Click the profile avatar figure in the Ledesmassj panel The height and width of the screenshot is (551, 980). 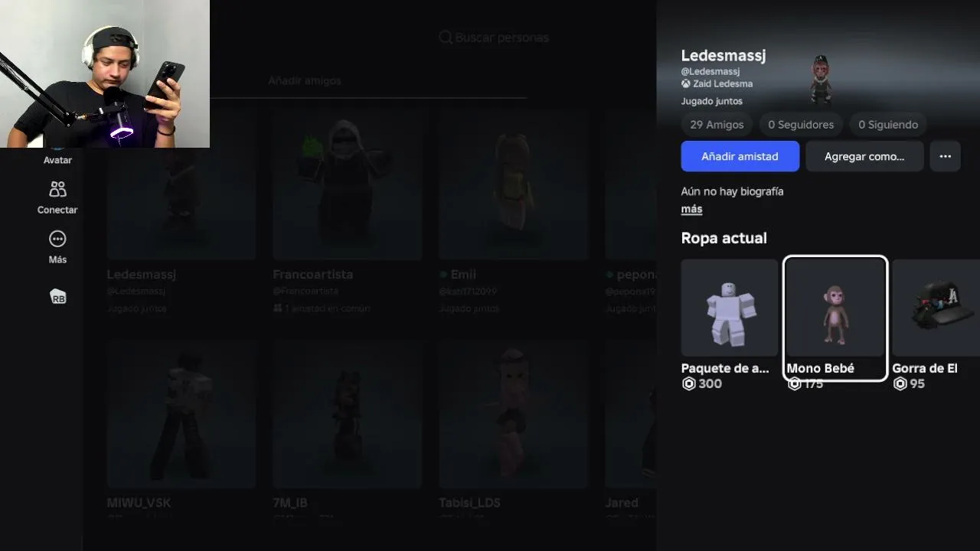click(821, 78)
